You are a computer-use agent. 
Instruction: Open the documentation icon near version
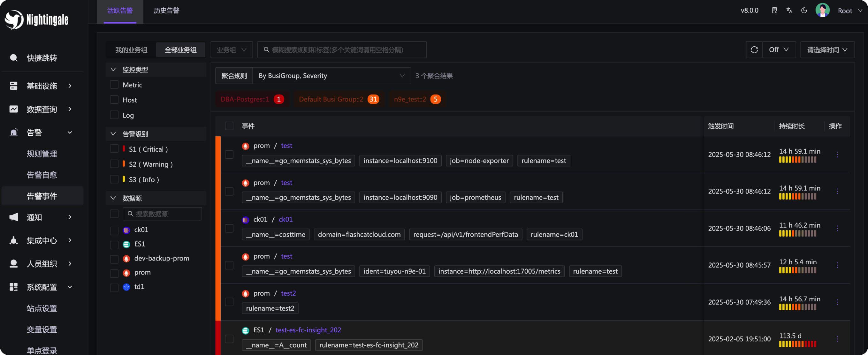point(774,11)
